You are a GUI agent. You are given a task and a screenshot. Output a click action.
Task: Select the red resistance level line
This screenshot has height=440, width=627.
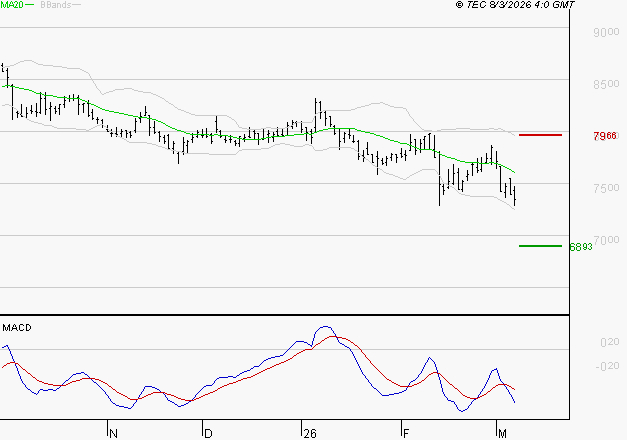point(540,135)
